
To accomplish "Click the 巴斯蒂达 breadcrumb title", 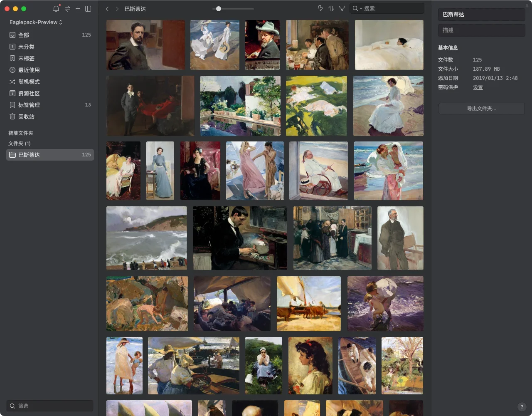I will click(x=135, y=9).
